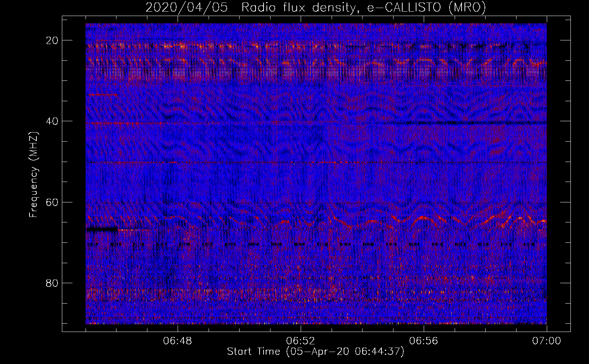The width and height of the screenshot is (589, 364).
Task: Click the '06:52' time tick label
Action: 301,341
